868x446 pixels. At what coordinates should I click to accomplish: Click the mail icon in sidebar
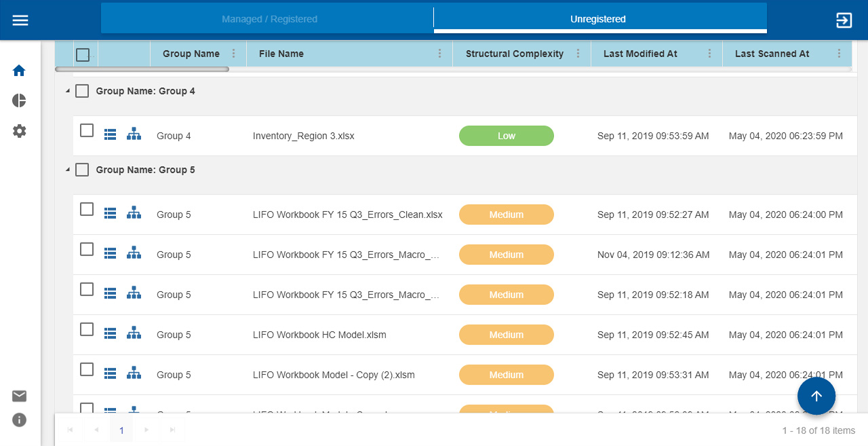[19, 396]
